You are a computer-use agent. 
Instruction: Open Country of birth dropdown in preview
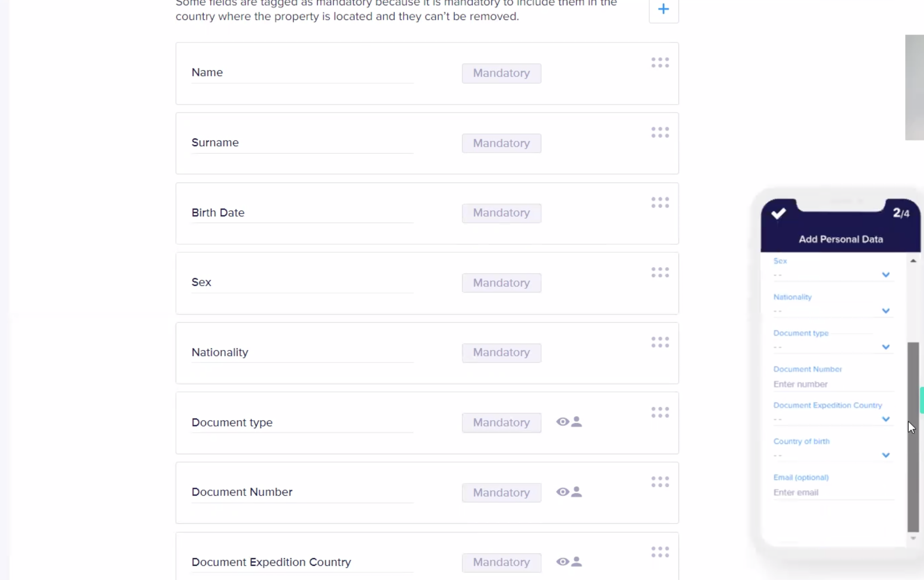(833, 455)
